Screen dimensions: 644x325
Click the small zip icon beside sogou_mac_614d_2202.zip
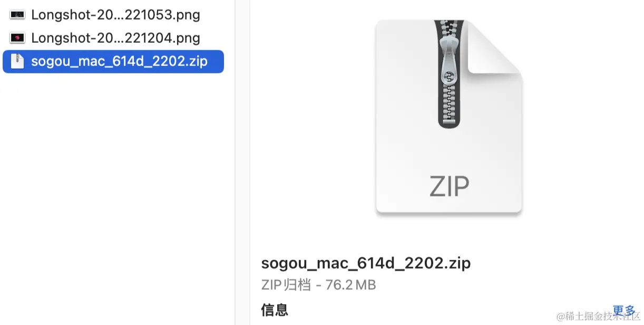[x=18, y=61]
